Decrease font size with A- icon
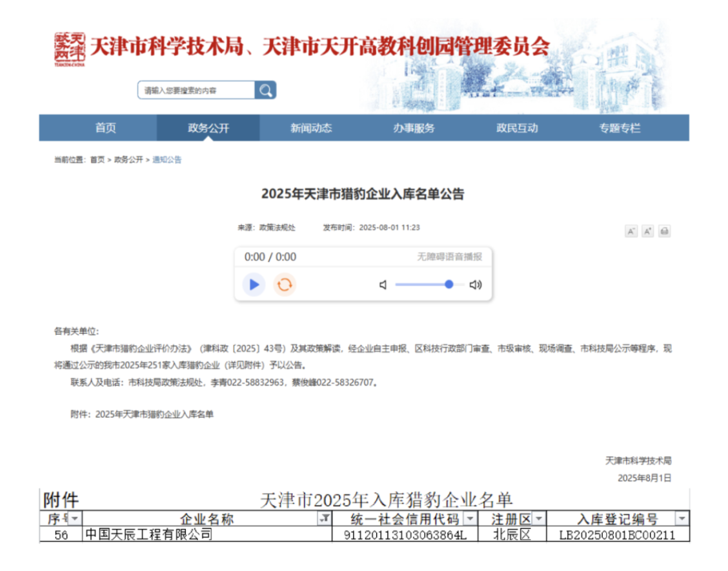 point(631,231)
